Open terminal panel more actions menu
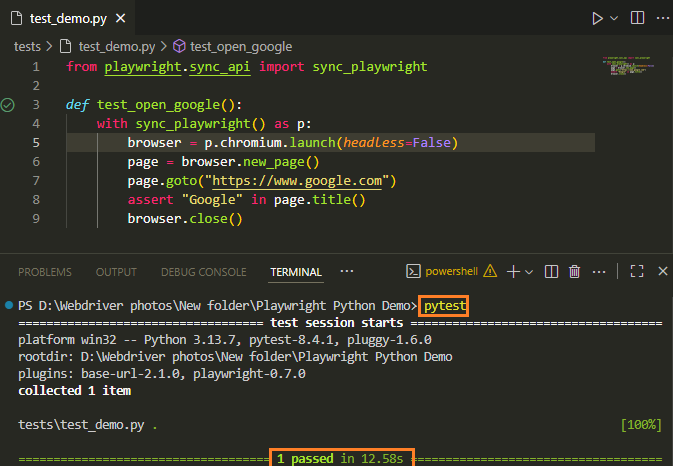This screenshot has width=673, height=466. [599, 272]
